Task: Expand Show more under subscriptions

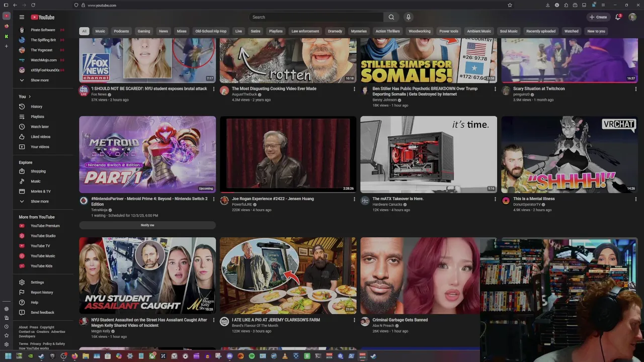Action: (x=40, y=80)
